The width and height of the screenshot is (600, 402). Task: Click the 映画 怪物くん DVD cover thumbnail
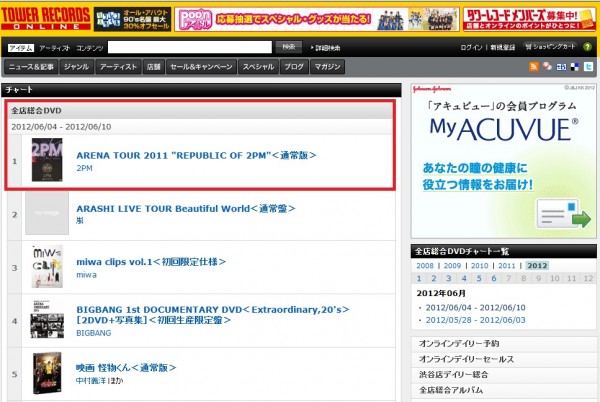(47, 373)
